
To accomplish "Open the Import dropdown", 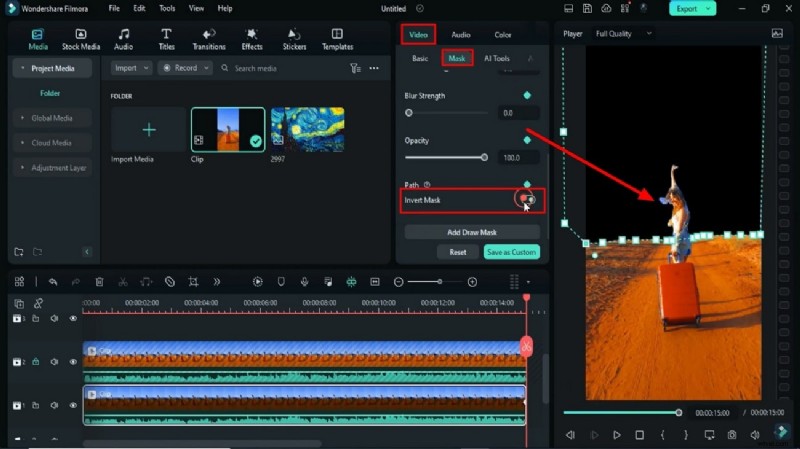I will (131, 68).
